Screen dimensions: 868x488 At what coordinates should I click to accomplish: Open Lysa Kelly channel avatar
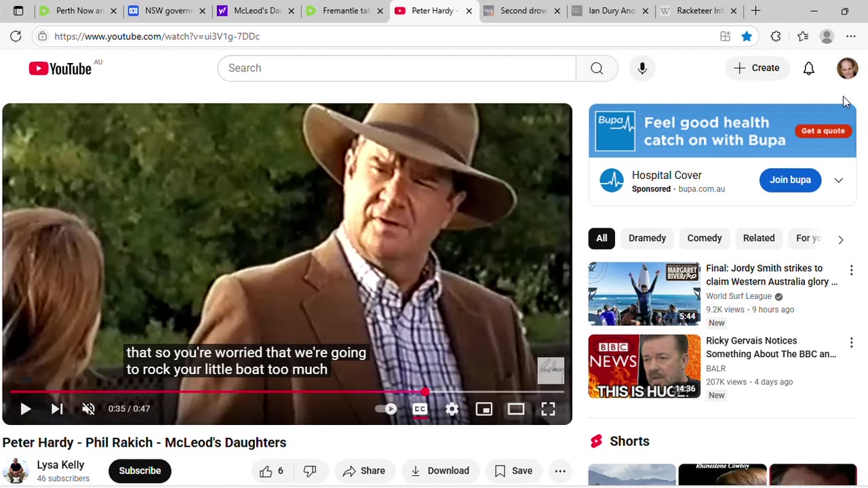(16, 471)
